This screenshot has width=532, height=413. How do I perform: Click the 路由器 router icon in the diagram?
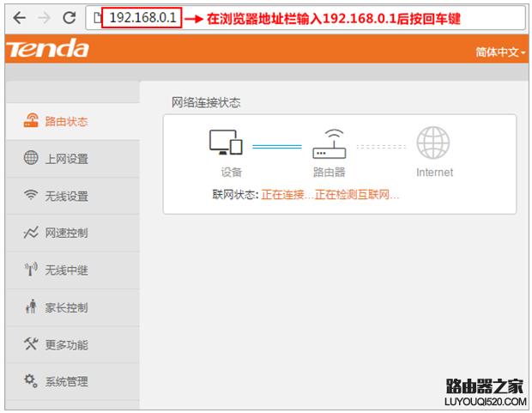click(329, 143)
